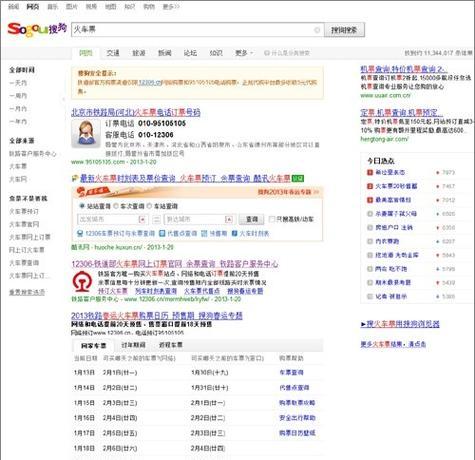Click 火车票代售点 sub-link under 12306
The image size is (475, 460).
coord(202,291)
